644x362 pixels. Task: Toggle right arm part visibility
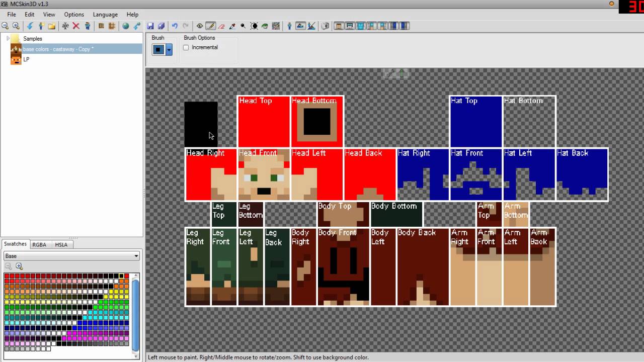pos(382,26)
